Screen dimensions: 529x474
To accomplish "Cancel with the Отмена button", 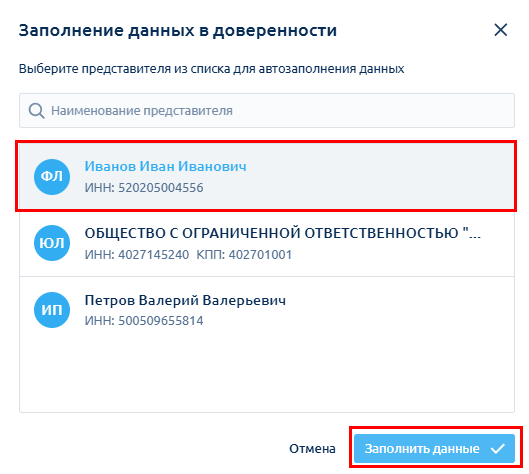I will [x=312, y=449].
